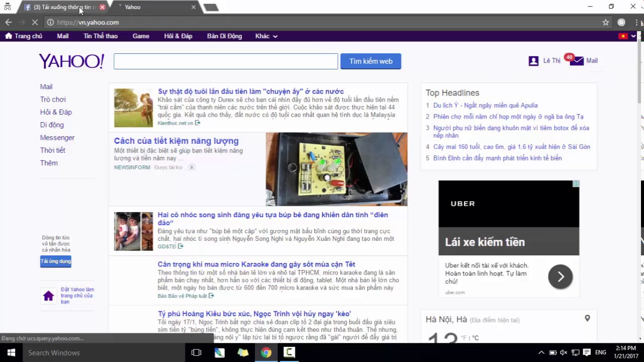
Task: Open Hỏi & Đáp in the top navigation bar
Action: coord(178,36)
